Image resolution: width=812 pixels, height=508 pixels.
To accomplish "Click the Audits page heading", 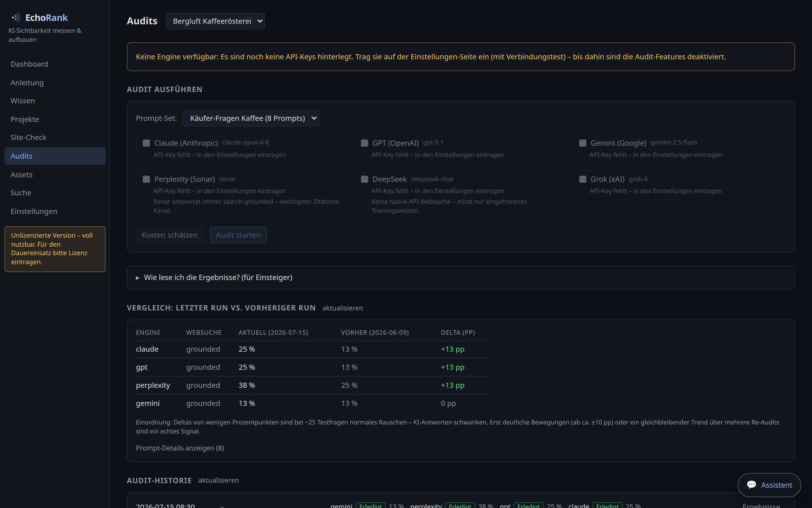I will click(x=142, y=21).
